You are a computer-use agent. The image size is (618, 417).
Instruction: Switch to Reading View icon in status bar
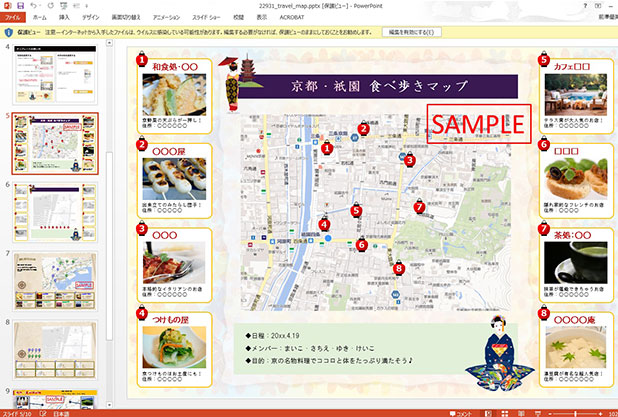pyautogui.click(x=521, y=413)
